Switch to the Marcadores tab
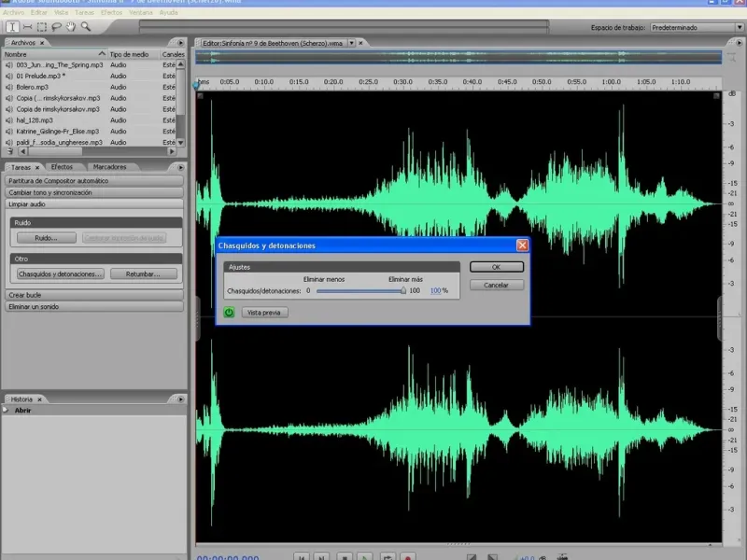This screenshot has height=560, width=747. 109,167
